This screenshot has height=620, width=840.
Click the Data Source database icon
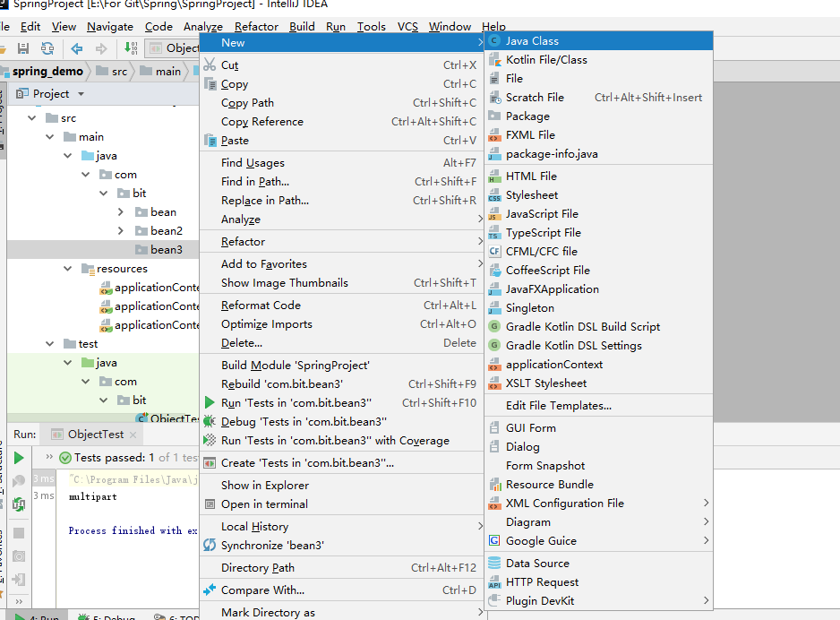[494, 564]
